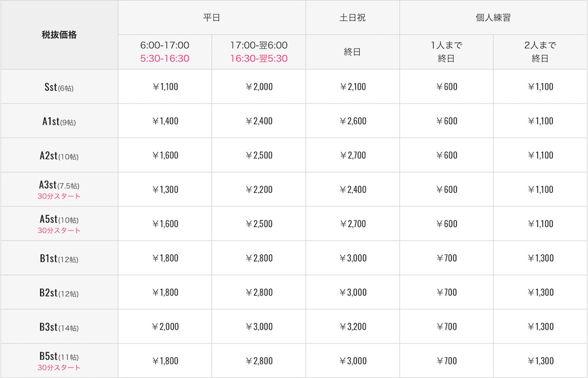Viewport: 588px width, 378px height.
Task: Click the A3st (7.5帖) studio label
Action: point(59,185)
